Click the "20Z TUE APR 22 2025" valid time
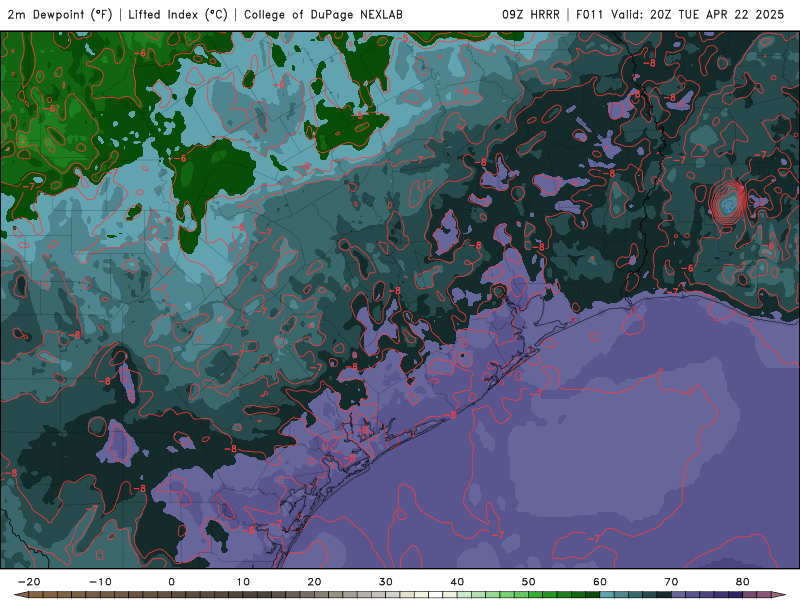Viewport: 800px width, 600px height. [717, 15]
